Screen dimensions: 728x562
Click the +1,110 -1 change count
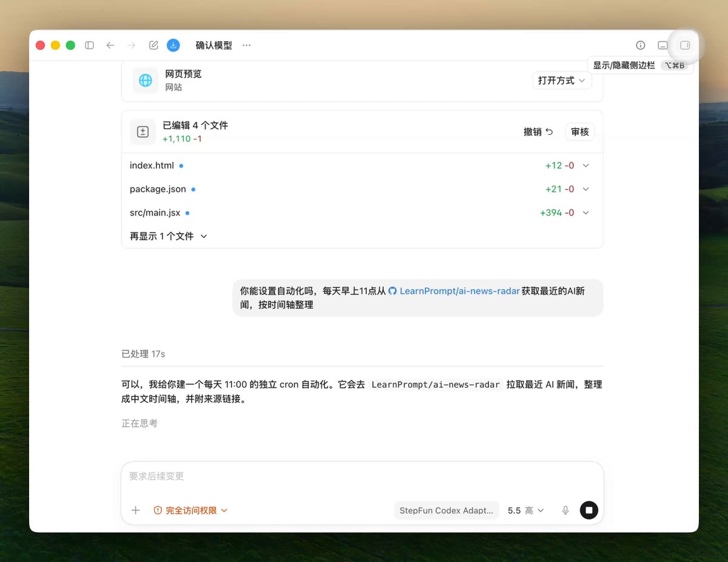click(182, 139)
